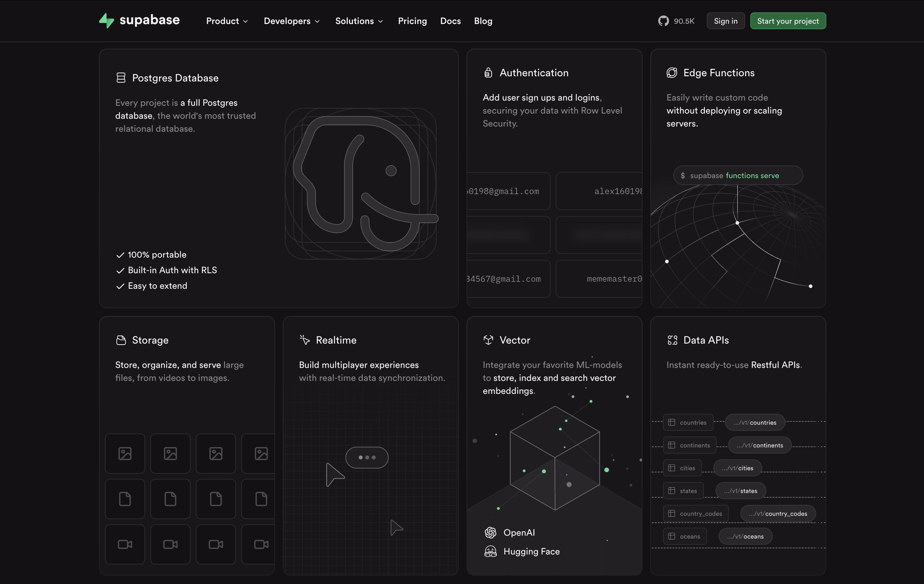Image resolution: width=924 pixels, height=584 pixels.
Task: Click the Sign in button
Action: pos(725,21)
